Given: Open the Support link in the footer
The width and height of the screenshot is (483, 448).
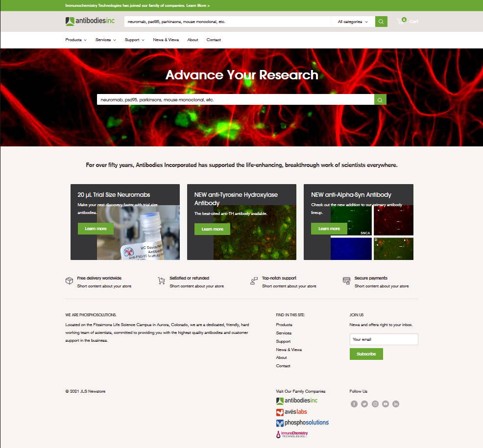Looking at the screenshot, I should [x=283, y=341].
